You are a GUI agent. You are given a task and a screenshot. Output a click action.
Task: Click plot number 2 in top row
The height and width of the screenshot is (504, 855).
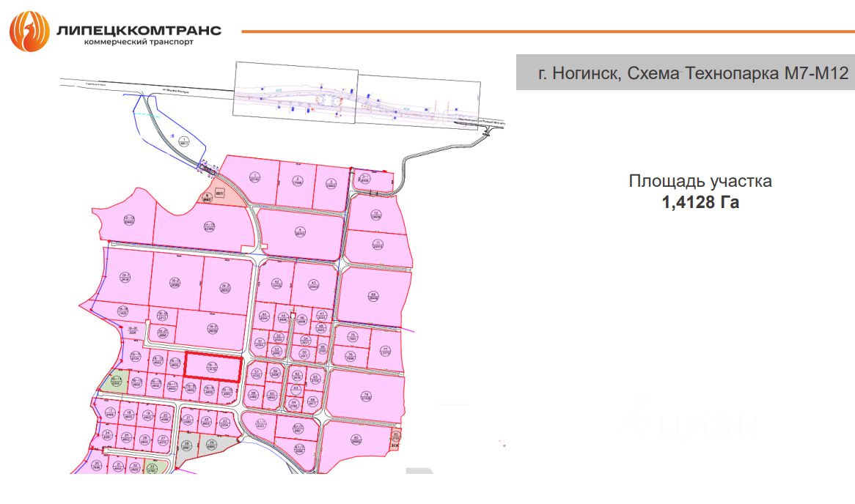point(298,180)
